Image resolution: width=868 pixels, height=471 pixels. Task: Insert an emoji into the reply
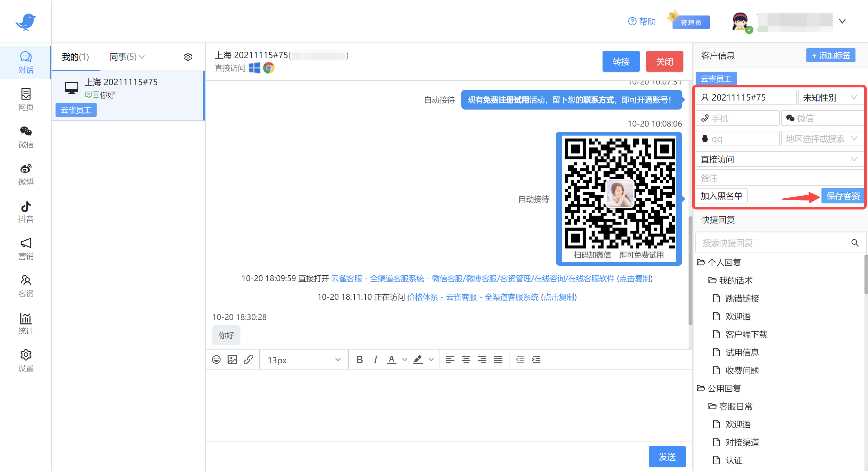pyautogui.click(x=216, y=360)
